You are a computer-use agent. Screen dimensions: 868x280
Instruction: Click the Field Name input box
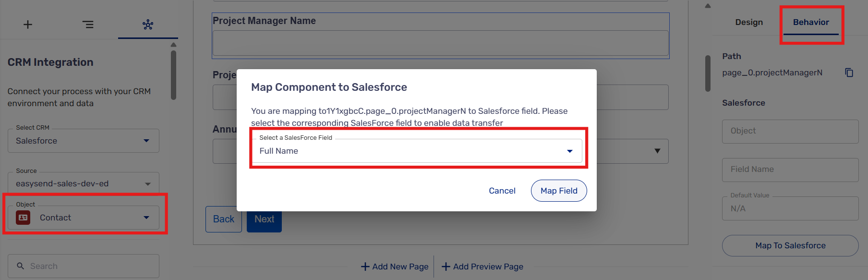click(790, 170)
